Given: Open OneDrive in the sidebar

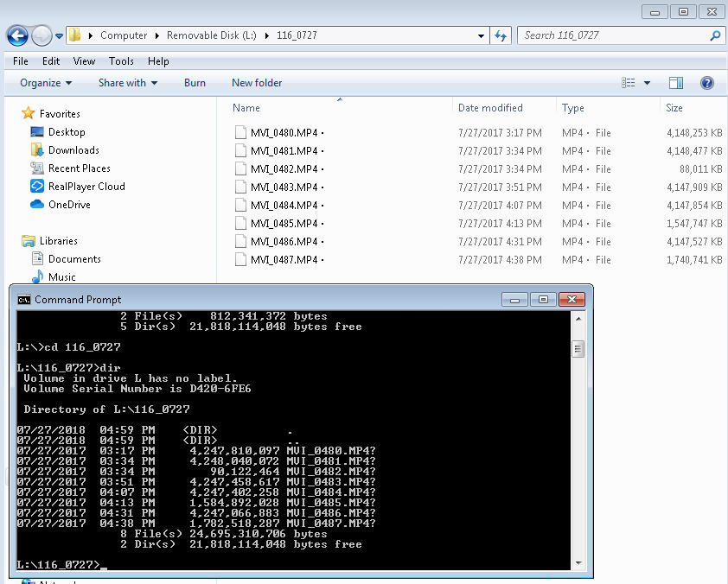Looking at the screenshot, I should tap(69, 205).
